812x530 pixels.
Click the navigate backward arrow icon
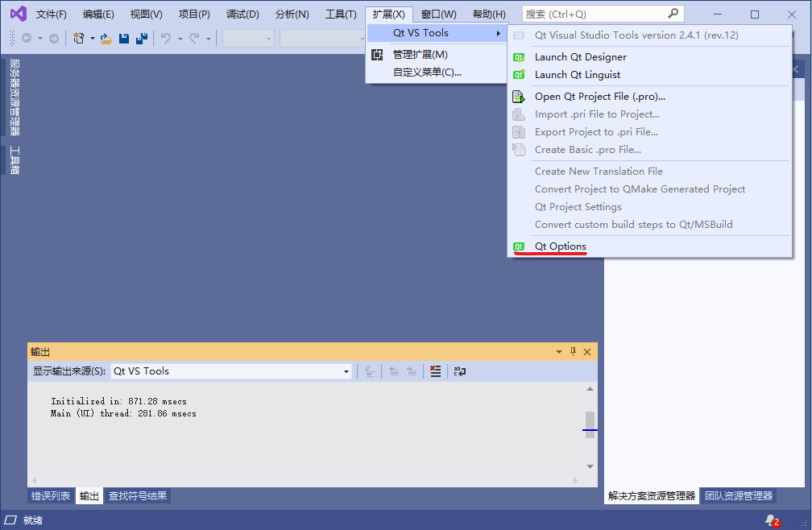click(x=27, y=39)
